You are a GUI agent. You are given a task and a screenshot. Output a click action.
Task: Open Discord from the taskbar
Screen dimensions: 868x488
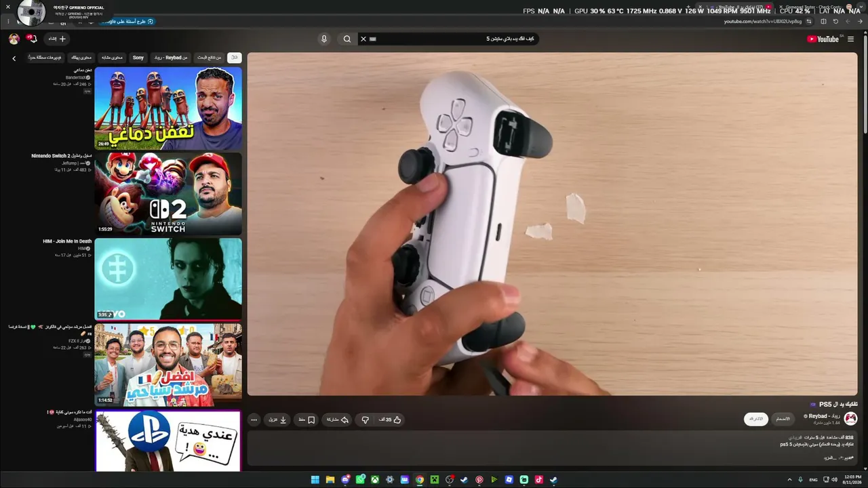pos(345,480)
